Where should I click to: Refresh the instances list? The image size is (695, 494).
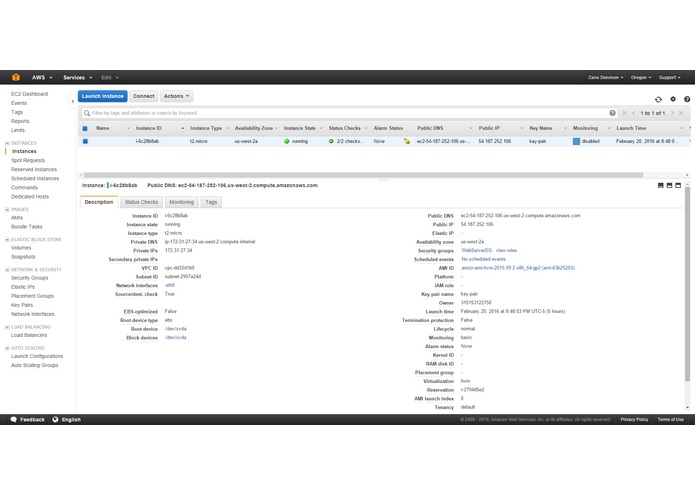pos(658,100)
